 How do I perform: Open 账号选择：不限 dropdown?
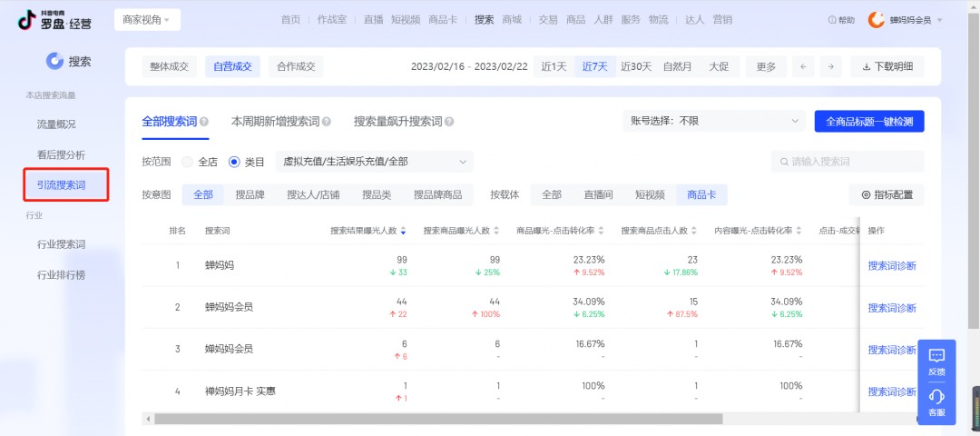714,122
